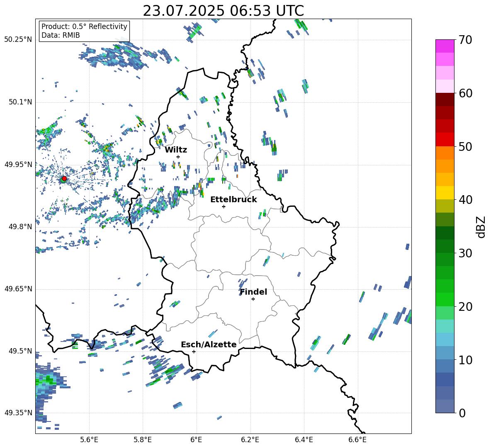Click the cross marker below Findel

pos(253,299)
